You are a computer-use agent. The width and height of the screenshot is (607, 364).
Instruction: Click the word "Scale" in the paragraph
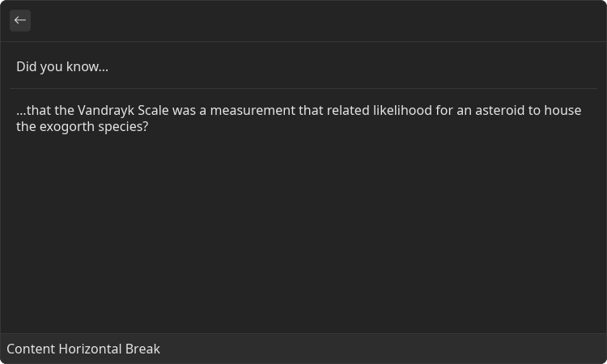(153, 111)
